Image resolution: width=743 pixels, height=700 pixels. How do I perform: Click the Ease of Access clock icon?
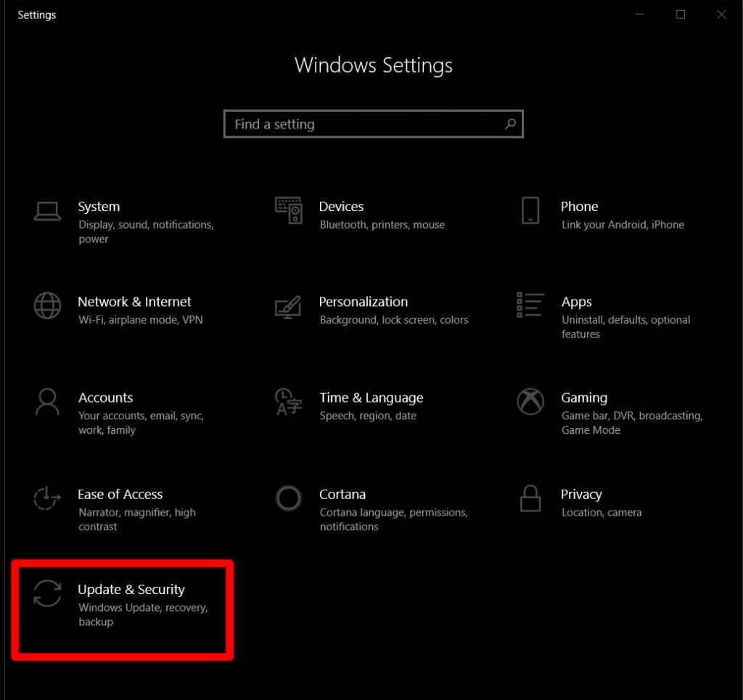point(46,499)
